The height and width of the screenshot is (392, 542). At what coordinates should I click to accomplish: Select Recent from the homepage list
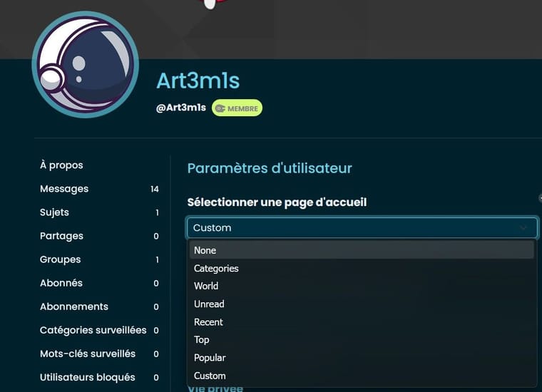(x=208, y=322)
